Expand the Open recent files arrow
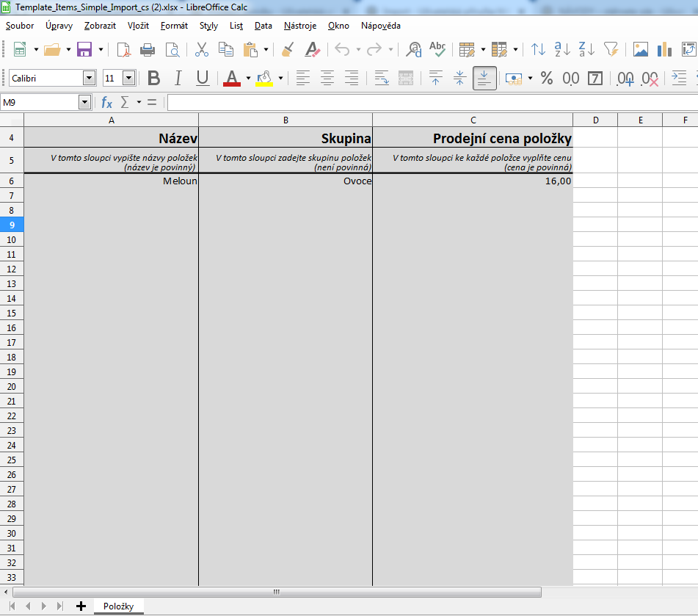 tap(68, 49)
